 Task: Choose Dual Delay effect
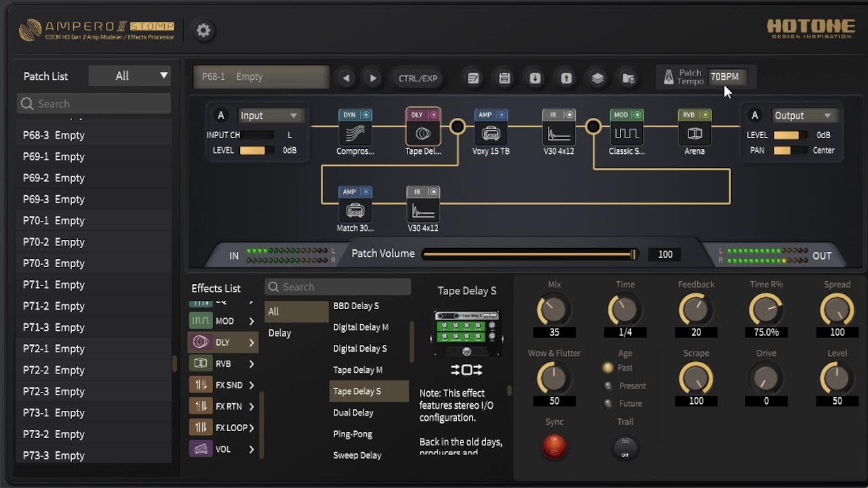coord(368,413)
